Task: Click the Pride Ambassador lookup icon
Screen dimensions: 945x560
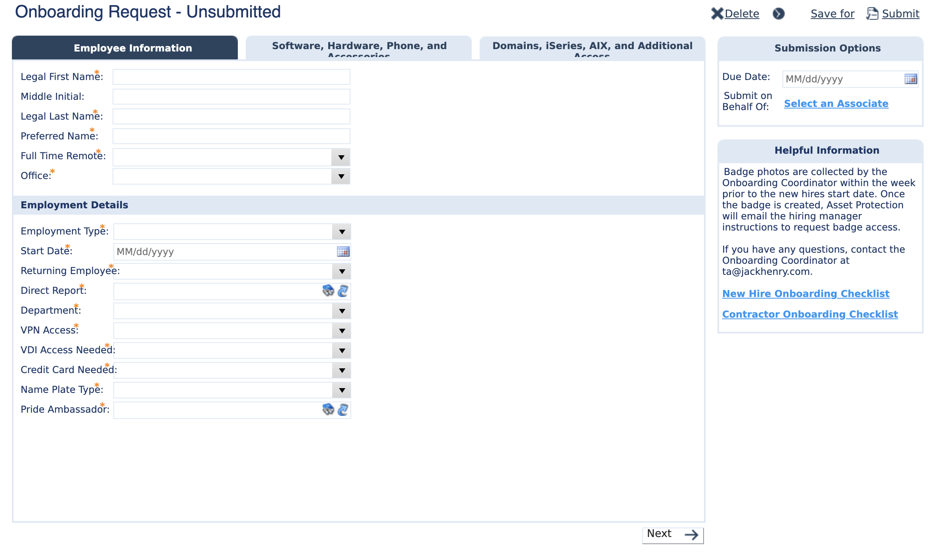Action: coord(328,409)
